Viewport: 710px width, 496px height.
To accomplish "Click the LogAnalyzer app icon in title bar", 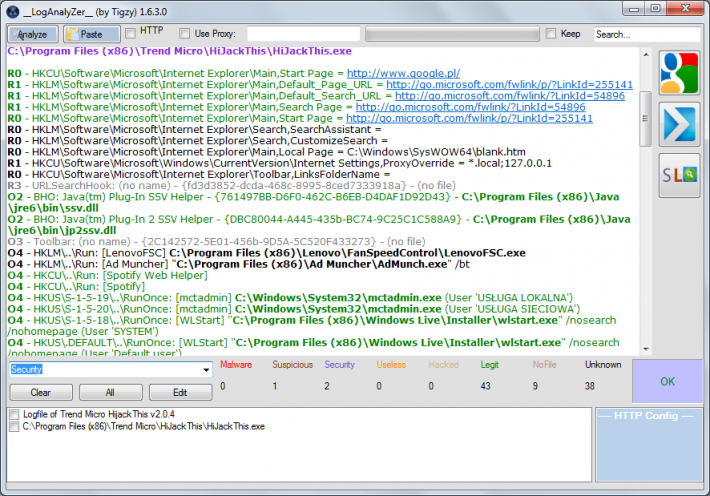I will click(13, 12).
